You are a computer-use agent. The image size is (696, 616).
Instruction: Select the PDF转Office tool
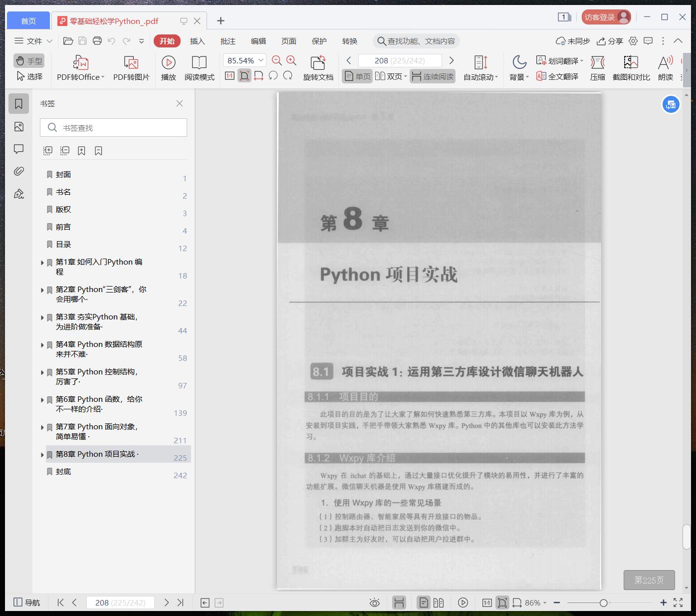[80, 68]
